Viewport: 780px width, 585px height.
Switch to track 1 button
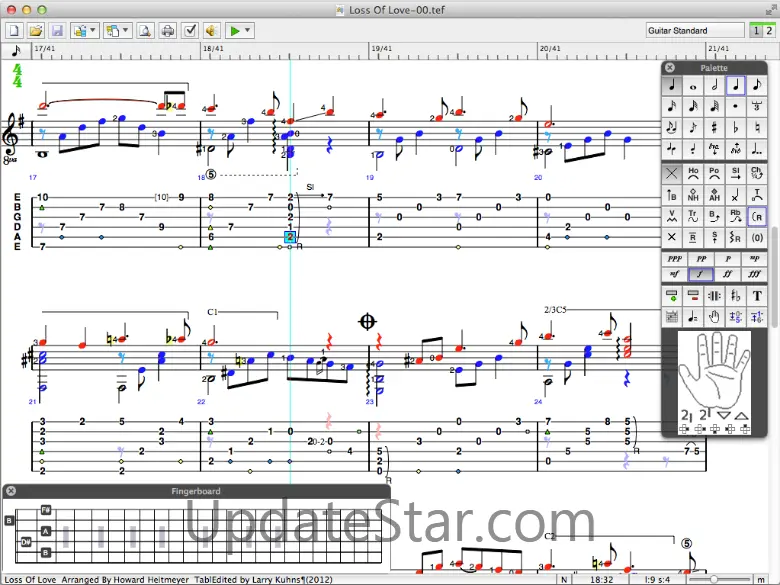[x=756, y=31]
